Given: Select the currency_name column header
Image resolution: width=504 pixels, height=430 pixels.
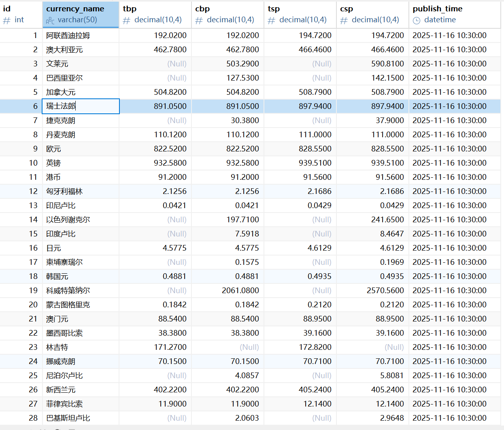Looking at the screenshot, I should (81, 14).
